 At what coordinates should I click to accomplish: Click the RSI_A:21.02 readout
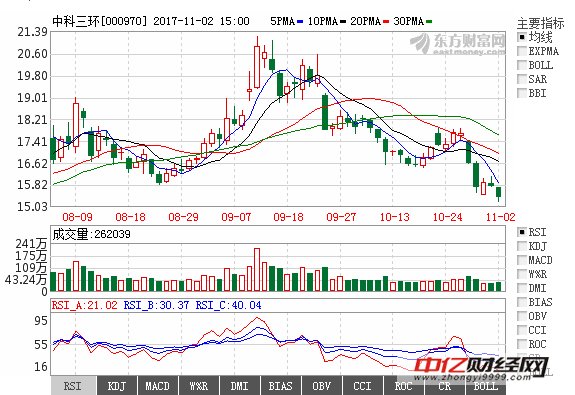click(85, 305)
